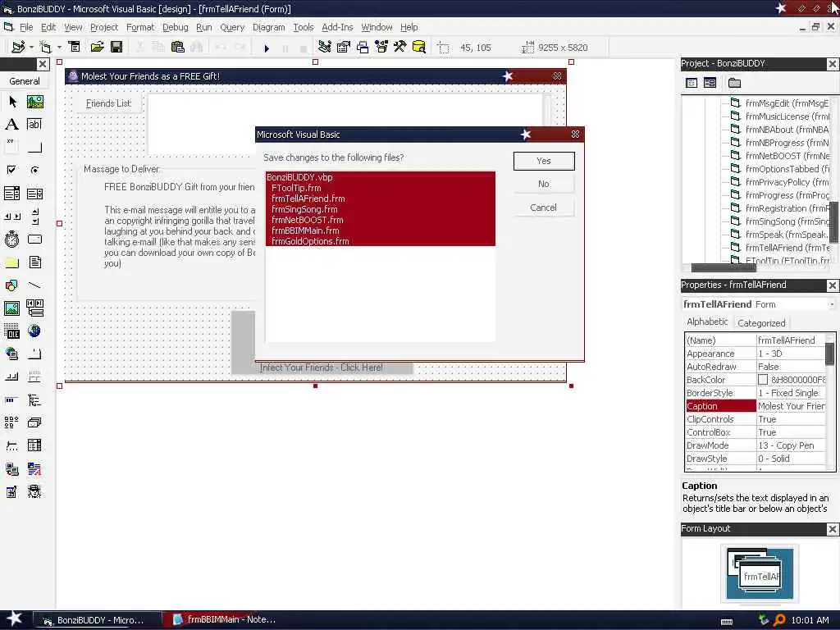
Task: Open the Data View Window toolbar icon
Action: click(x=419, y=47)
